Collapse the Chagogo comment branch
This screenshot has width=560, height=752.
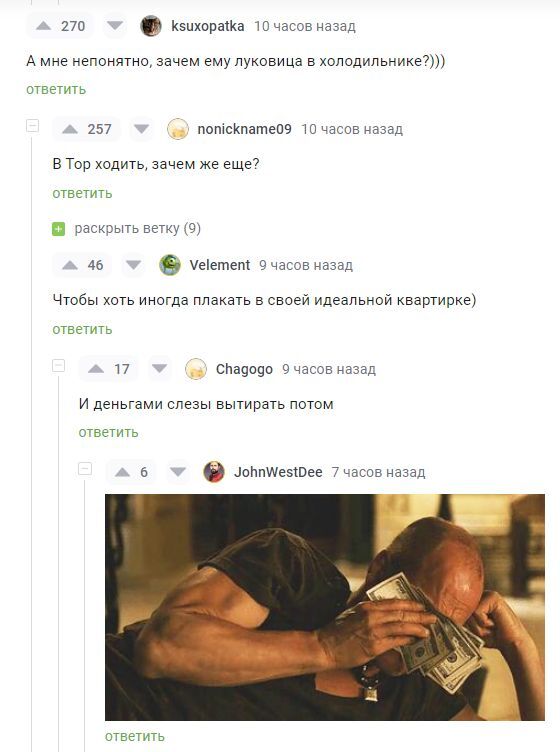coord(58,366)
